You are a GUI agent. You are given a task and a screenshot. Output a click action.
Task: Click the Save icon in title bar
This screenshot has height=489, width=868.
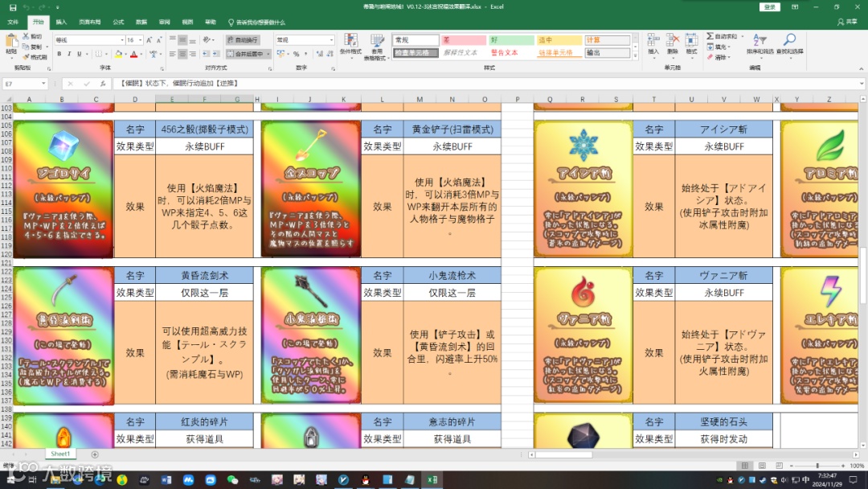(x=13, y=7)
